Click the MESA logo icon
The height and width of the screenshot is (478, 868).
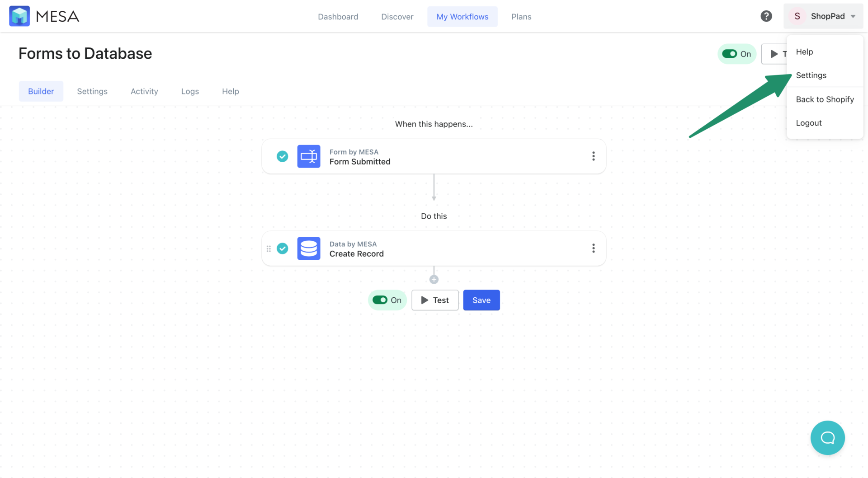(19, 16)
